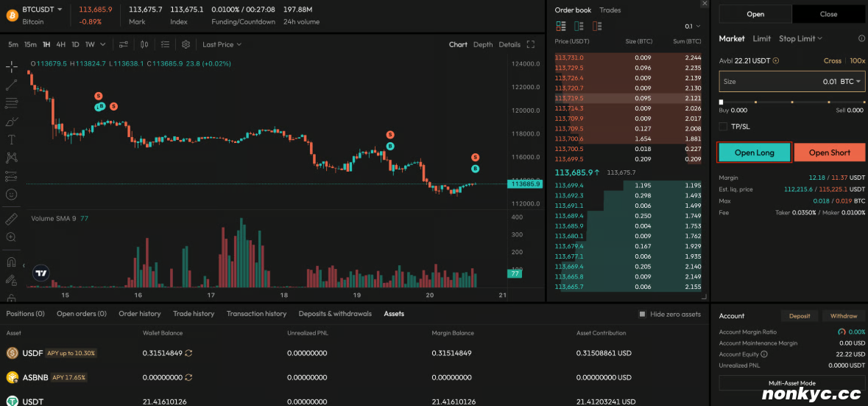Open the Deposits & withdrawals tab

(x=335, y=313)
